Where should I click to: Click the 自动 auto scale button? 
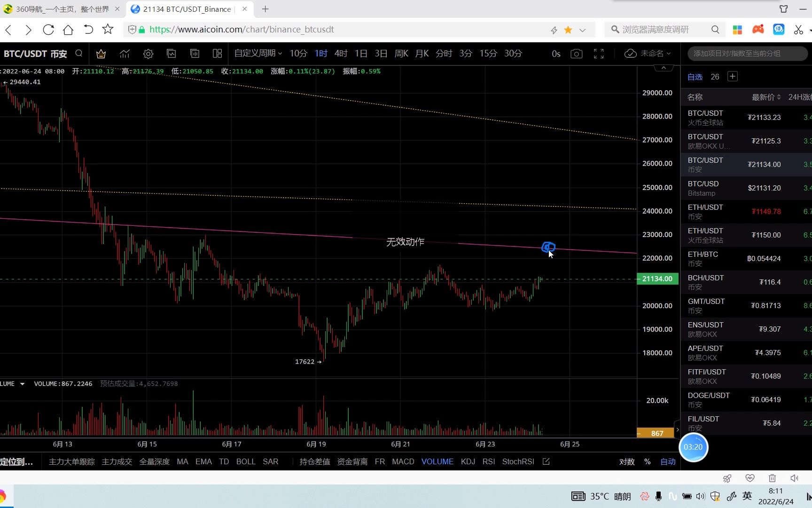668,461
